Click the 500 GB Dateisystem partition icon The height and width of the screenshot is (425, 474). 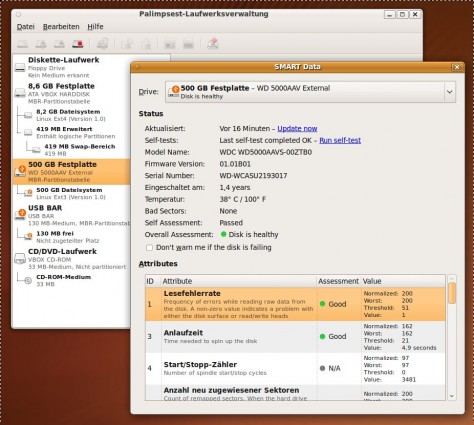[28, 193]
